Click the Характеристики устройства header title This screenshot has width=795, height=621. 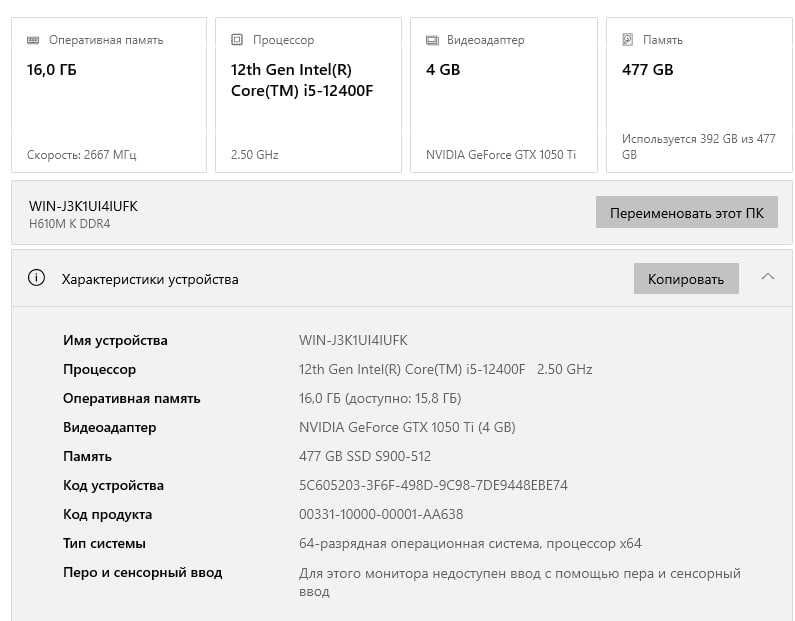(x=150, y=280)
